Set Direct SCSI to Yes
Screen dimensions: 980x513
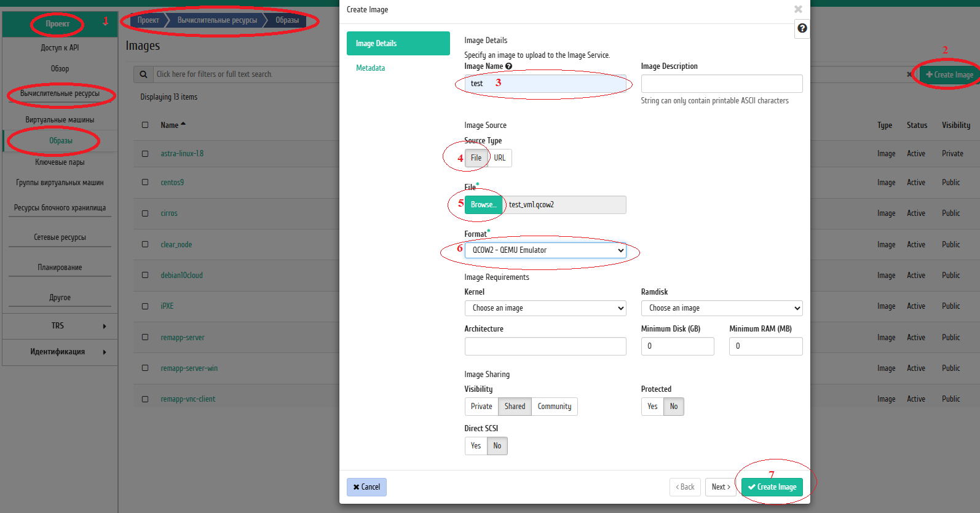coord(476,446)
